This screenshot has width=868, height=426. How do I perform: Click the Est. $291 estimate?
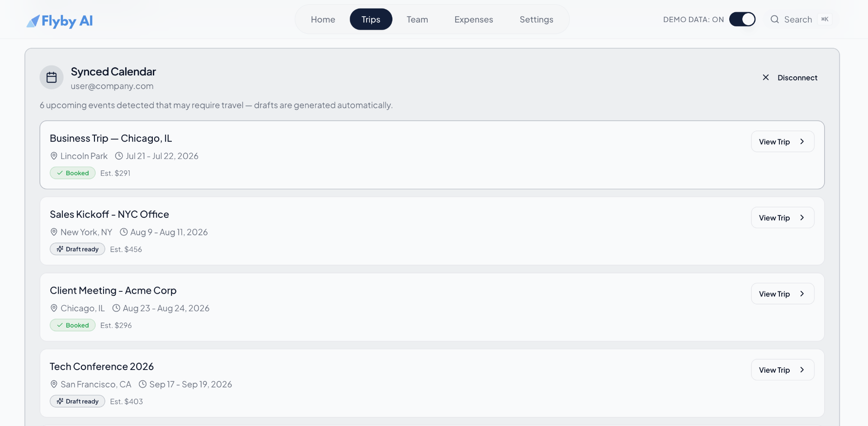115,173
